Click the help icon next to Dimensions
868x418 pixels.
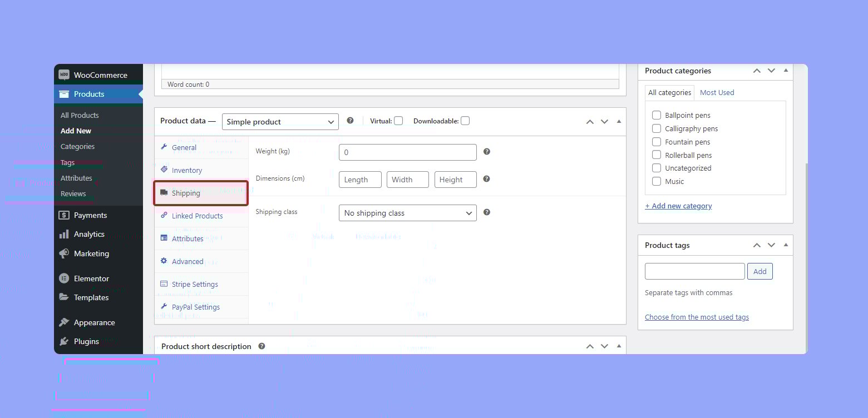tap(486, 179)
